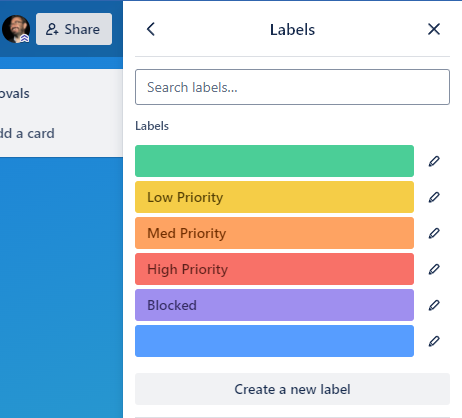Create a new label
Screen dimensions: 462x418
coord(292,389)
